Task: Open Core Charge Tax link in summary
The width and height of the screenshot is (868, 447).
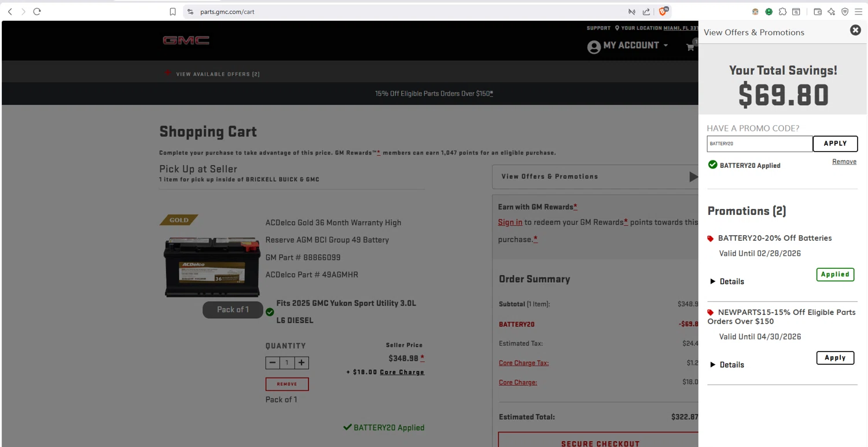Action: (x=524, y=363)
